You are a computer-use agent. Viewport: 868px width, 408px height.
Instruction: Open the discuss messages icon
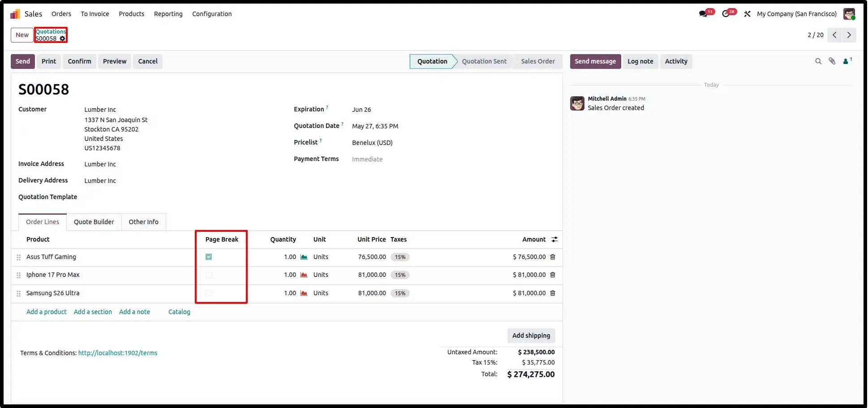click(x=703, y=14)
